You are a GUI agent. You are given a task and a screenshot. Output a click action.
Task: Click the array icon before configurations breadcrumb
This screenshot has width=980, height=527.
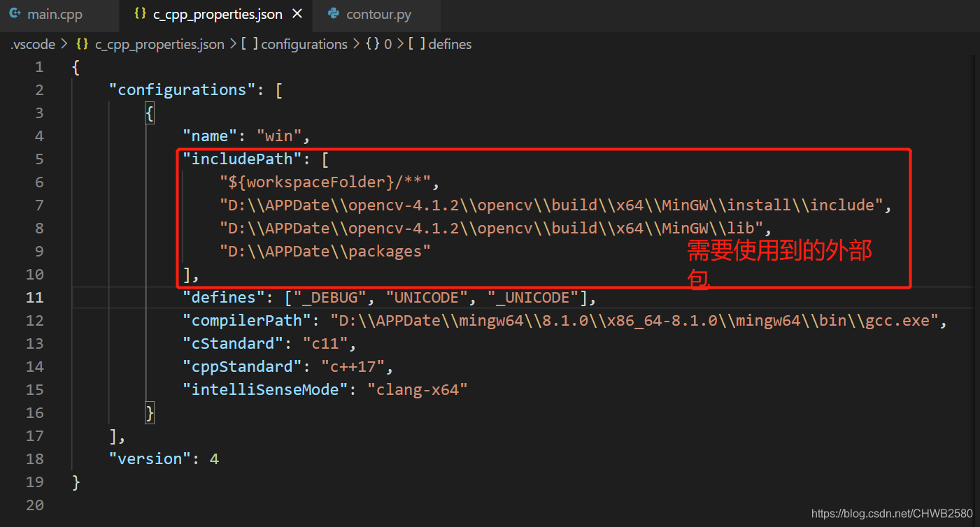(x=250, y=43)
